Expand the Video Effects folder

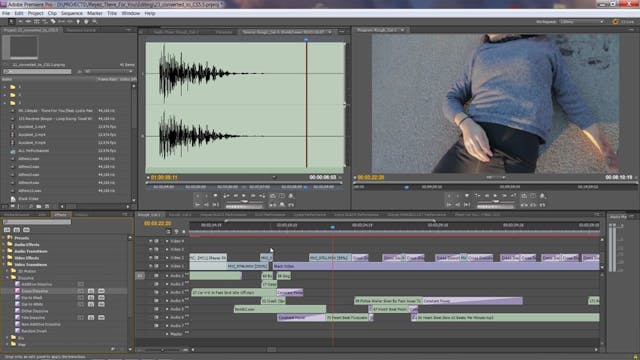pyautogui.click(x=4, y=258)
